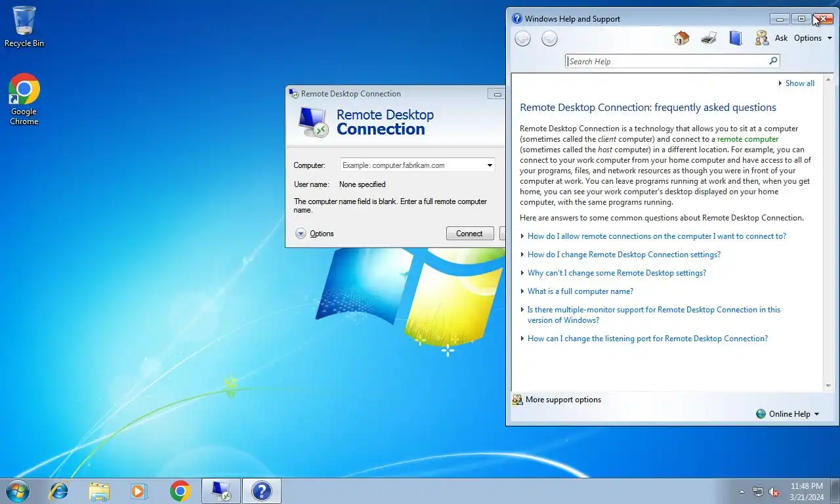Minimize the Help and Support window
The width and height of the screenshot is (840, 504).
[780, 19]
